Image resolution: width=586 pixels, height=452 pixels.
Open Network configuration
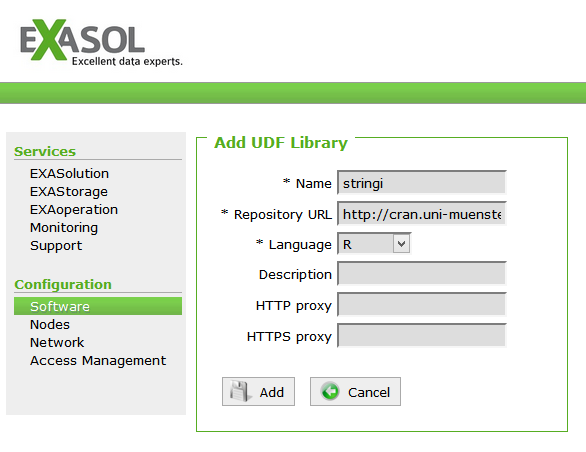coord(57,342)
